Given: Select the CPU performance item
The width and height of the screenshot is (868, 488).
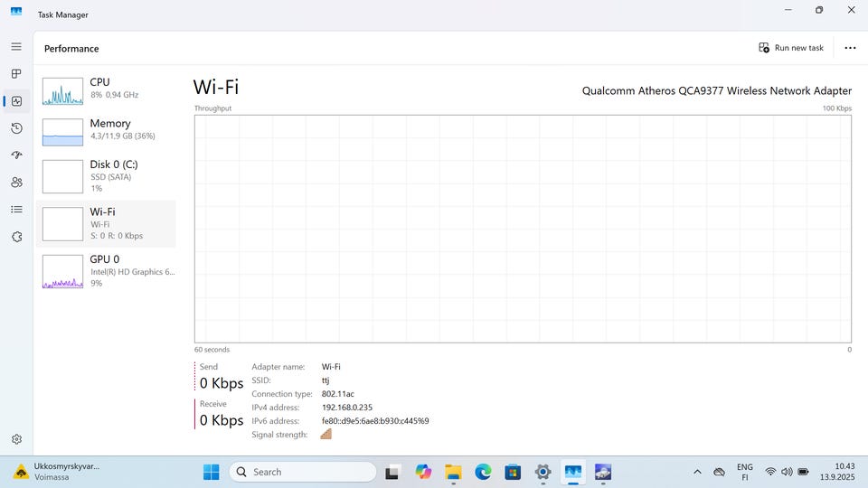Looking at the screenshot, I should tap(107, 90).
